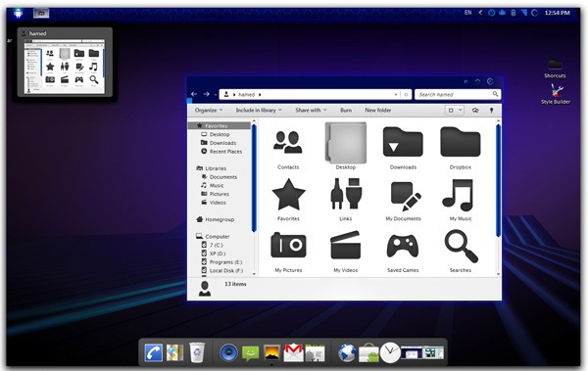Click the help icon at toolbar right end
This screenshot has height=371, width=588.
491,111
